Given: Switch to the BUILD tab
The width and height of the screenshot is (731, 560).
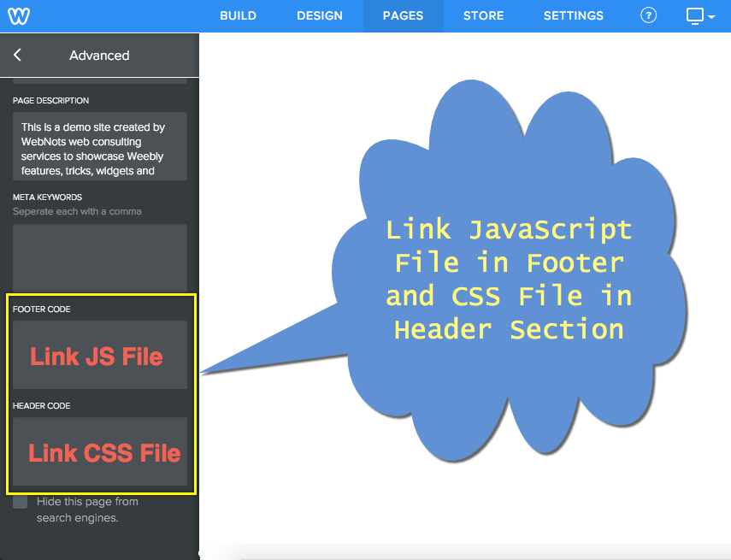Looking at the screenshot, I should click(239, 15).
